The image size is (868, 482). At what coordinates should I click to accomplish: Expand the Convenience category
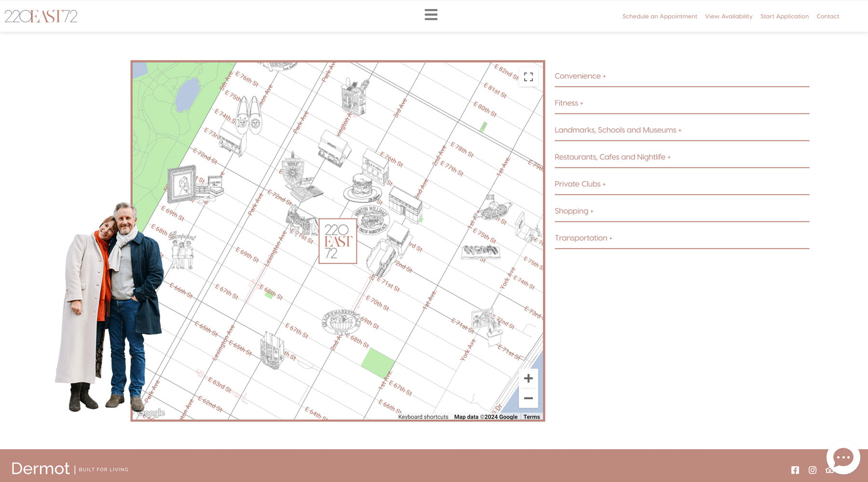(x=580, y=76)
